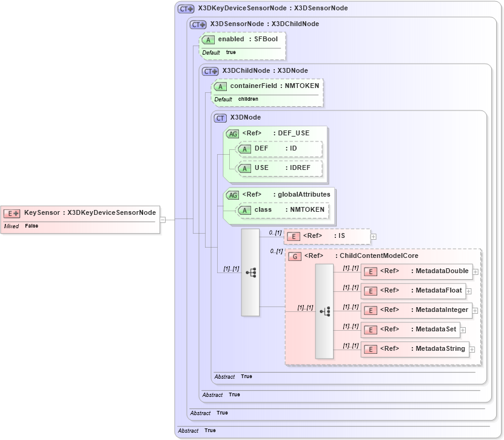Expand the MetadataInteger element
Viewport: 504px width, 440px height.
(475, 311)
